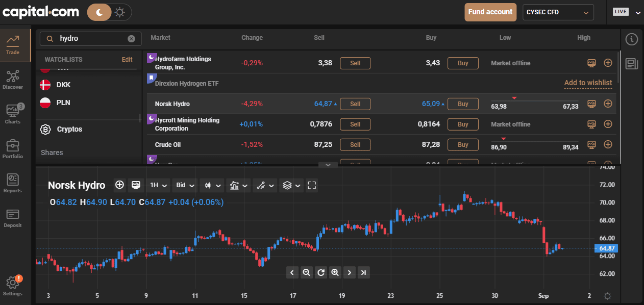Open the Bid price type dropdown

(x=184, y=185)
